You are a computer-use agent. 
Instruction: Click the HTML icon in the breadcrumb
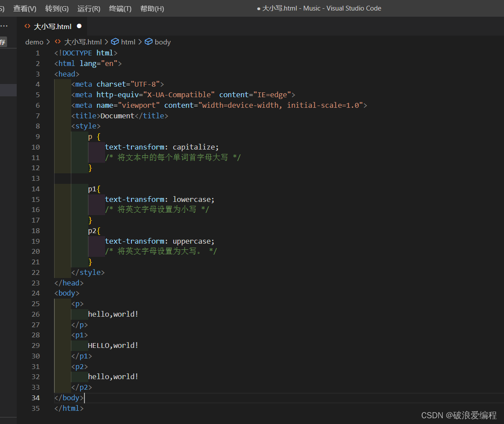tap(58, 41)
